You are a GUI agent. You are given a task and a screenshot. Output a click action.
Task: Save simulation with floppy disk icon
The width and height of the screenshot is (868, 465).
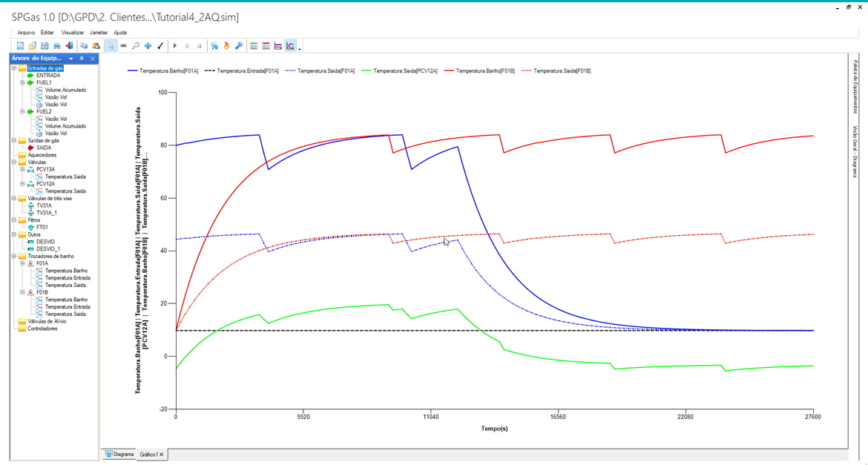tap(45, 46)
